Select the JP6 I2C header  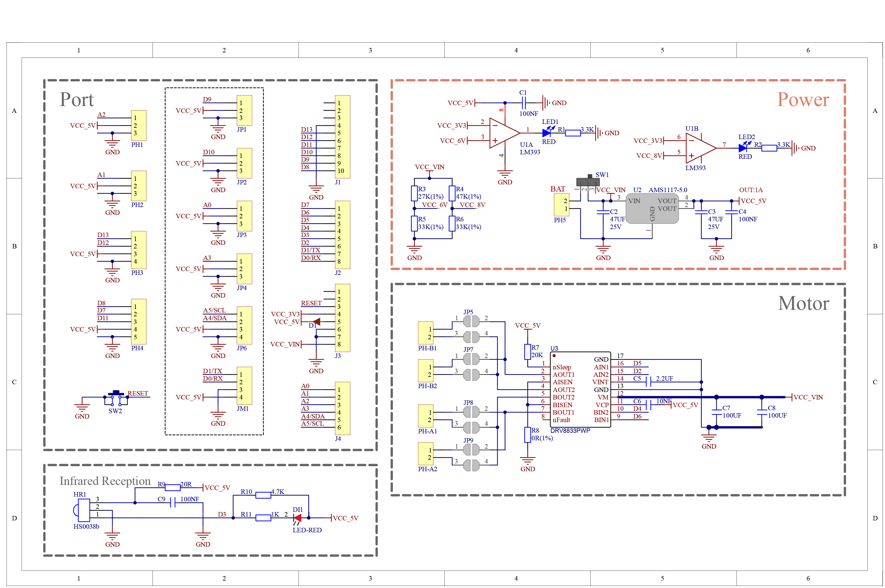pyautogui.click(x=244, y=326)
